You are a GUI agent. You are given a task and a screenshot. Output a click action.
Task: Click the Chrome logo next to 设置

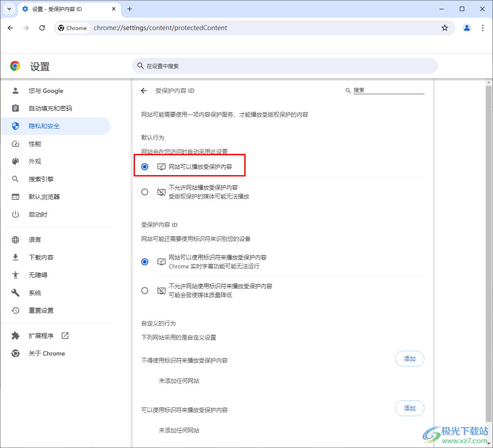[x=15, y=66]
